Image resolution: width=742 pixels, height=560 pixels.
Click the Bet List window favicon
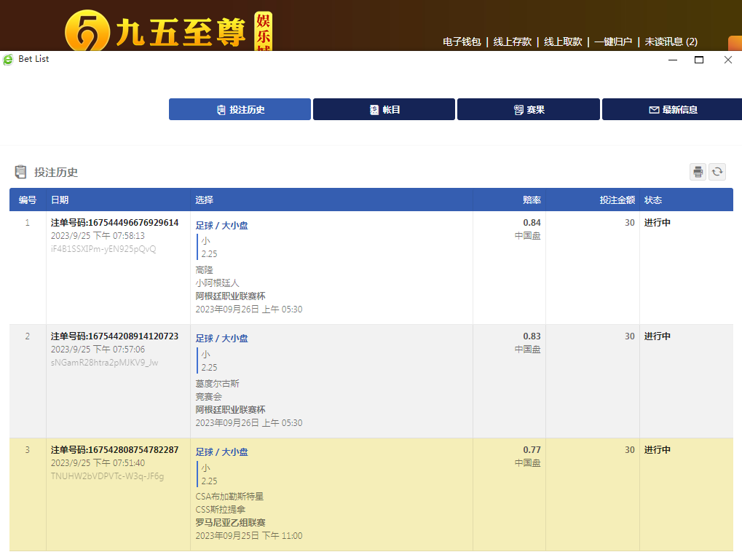[x=8, y=59]
